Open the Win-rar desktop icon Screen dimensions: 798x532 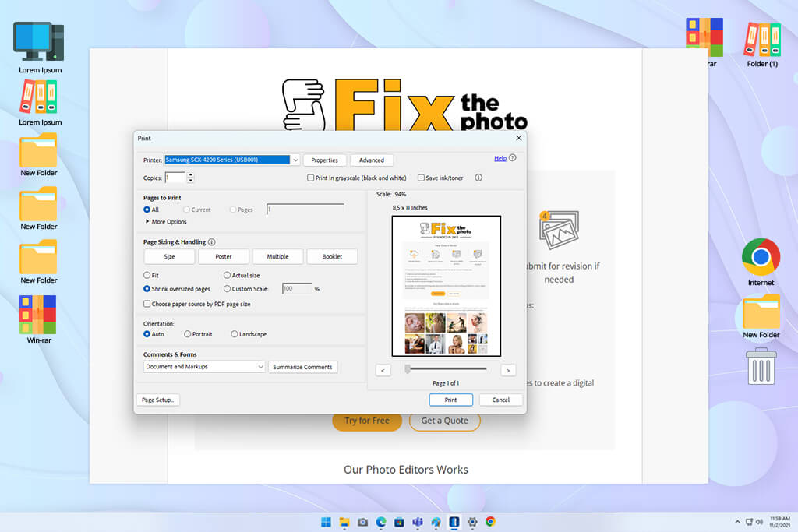tap(37, 315)
